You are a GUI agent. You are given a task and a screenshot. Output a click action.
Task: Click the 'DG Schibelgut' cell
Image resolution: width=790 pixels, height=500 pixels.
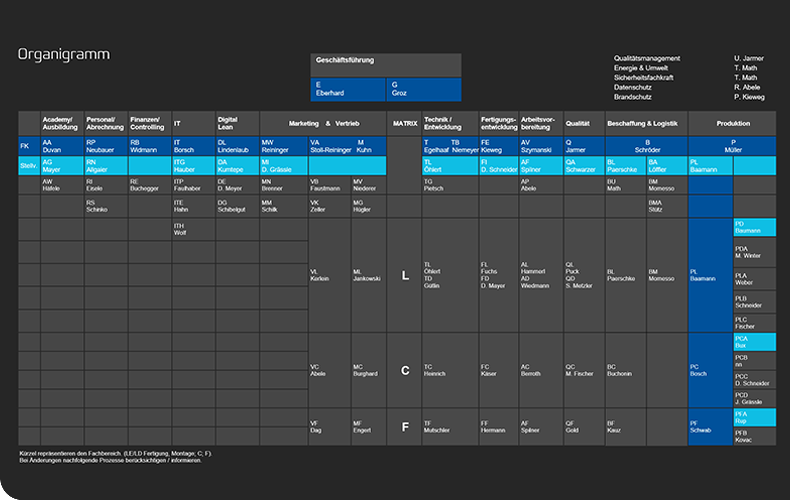point(237,206)
